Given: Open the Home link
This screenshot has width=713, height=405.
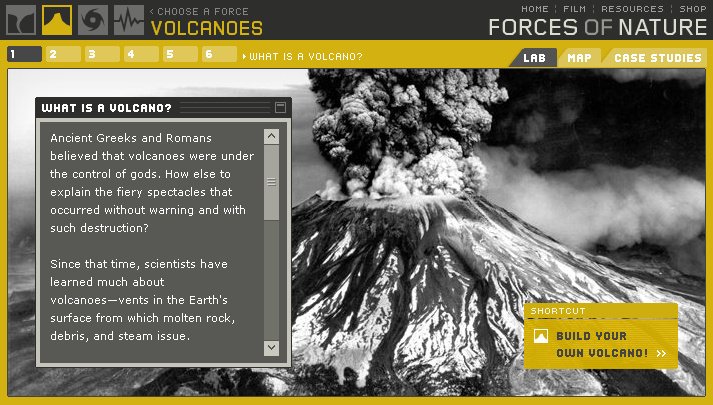Looking at the screenshot, I should tap(535, 9).
